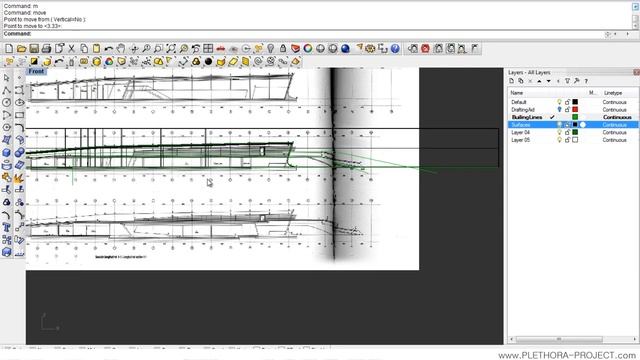
Task: Click the Linetype column header
Action: point(613,93)
